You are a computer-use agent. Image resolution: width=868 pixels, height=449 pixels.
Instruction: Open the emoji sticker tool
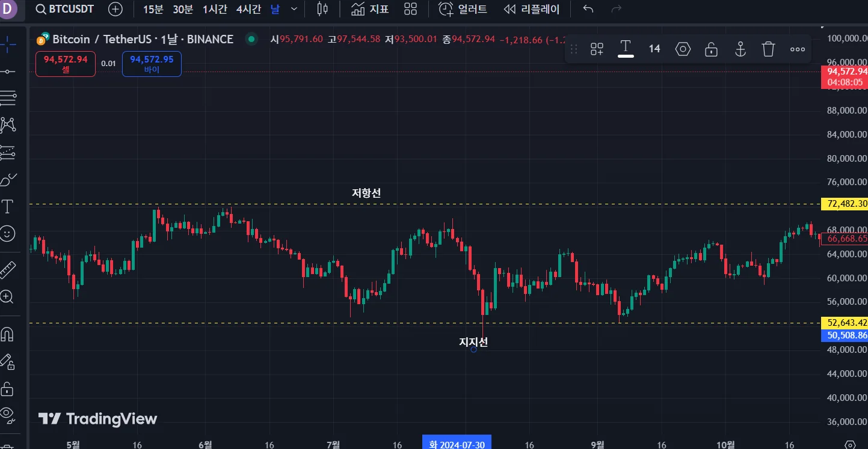[x=8, y=234]
